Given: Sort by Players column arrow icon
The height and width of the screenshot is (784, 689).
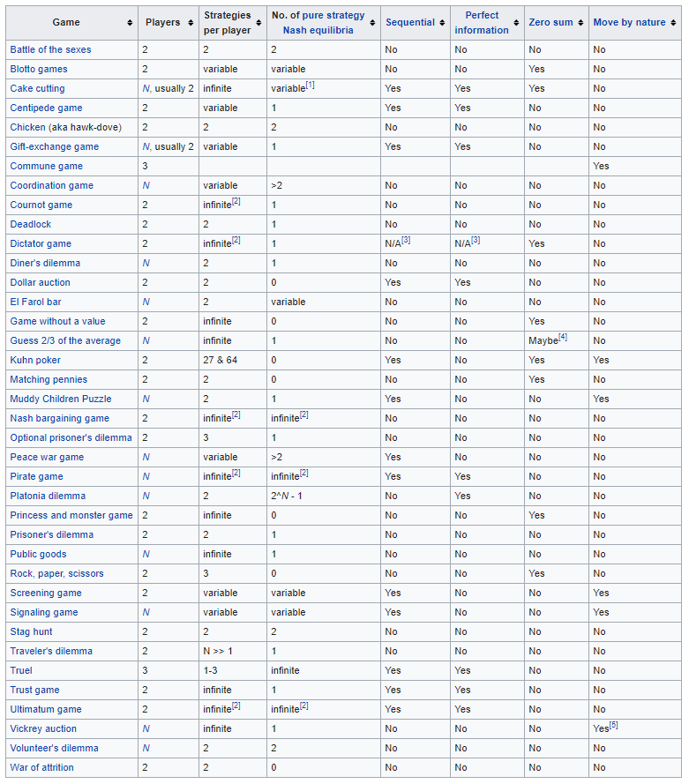Looking at the screenshot, I should click(191, 23).
